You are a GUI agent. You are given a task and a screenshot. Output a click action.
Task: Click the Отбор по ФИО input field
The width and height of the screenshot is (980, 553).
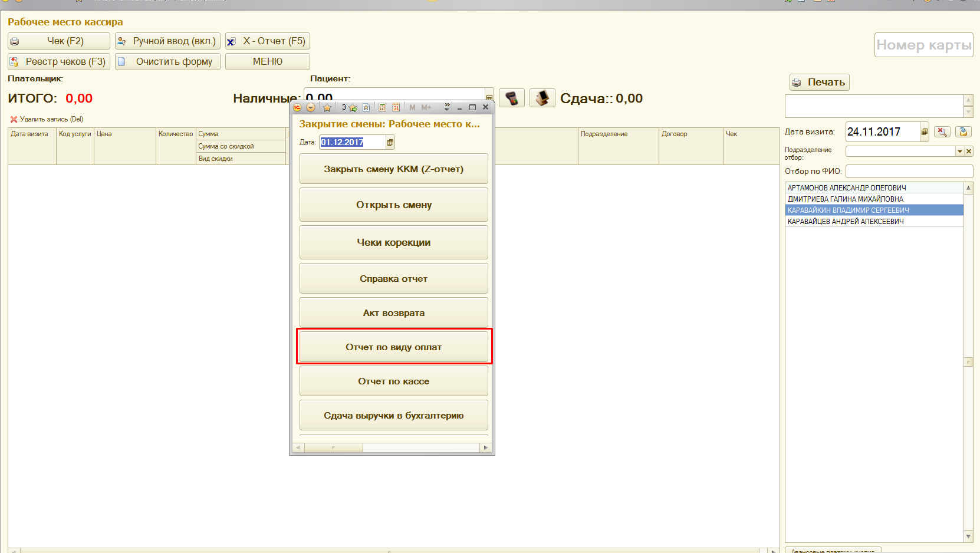pos(909,172)
